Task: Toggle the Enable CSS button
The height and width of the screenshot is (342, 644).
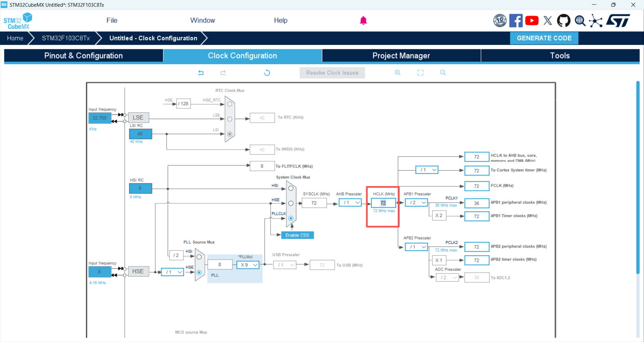Action: (x=297, y=235)
